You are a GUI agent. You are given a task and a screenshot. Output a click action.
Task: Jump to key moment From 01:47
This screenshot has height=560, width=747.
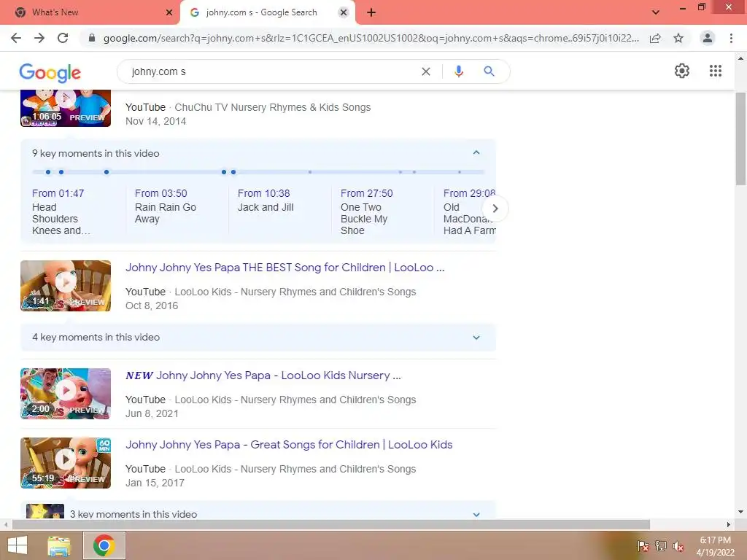58,193
